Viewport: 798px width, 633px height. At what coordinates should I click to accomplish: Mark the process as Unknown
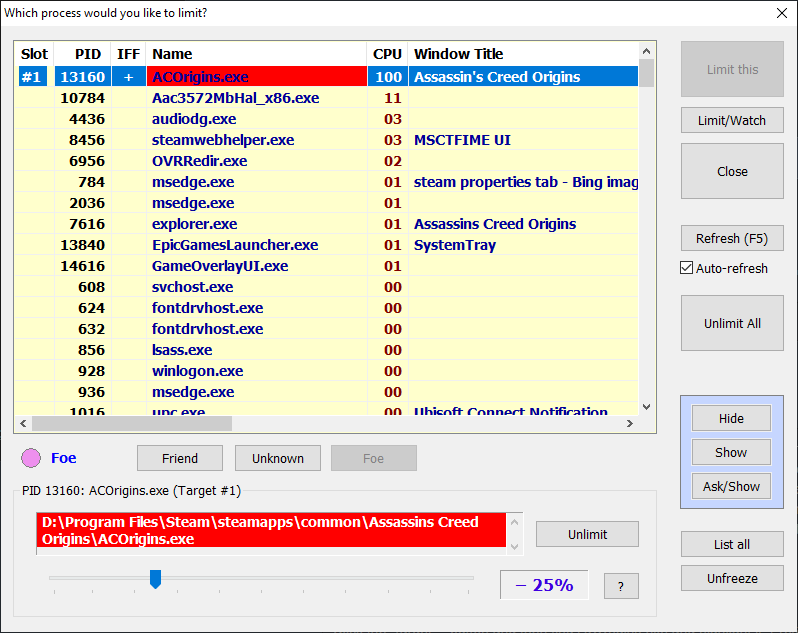pos(278,458)
